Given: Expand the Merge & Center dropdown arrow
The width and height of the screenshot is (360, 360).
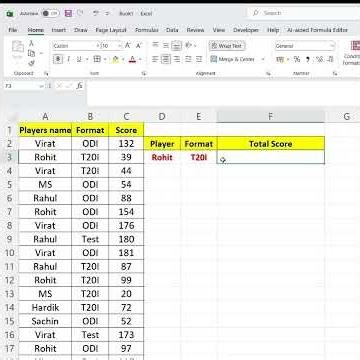Looking at the screenshot, I should pos(263,60).
